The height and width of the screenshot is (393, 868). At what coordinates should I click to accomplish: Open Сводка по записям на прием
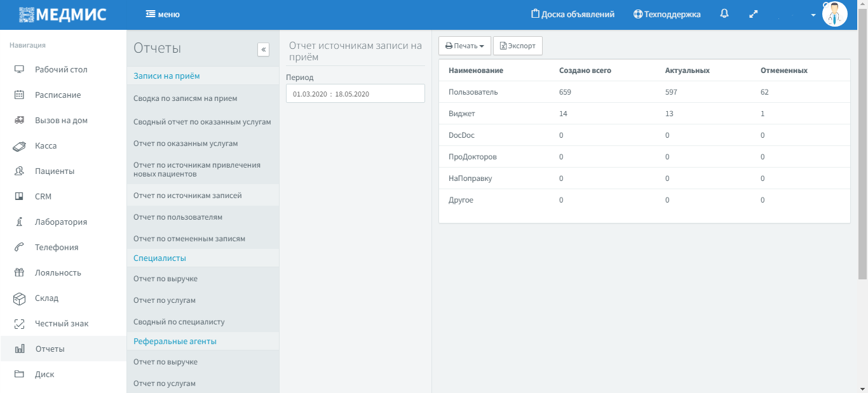click(186, 98)
